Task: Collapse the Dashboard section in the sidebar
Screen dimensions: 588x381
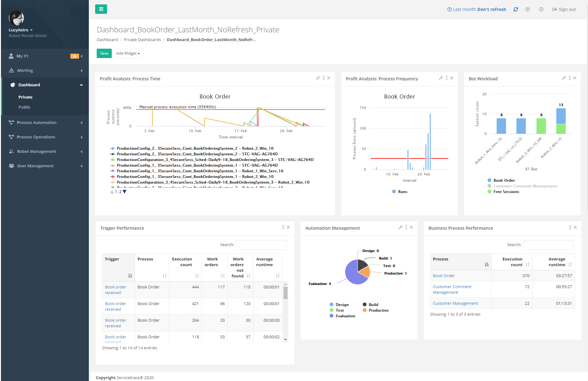Action: [81, 85]
